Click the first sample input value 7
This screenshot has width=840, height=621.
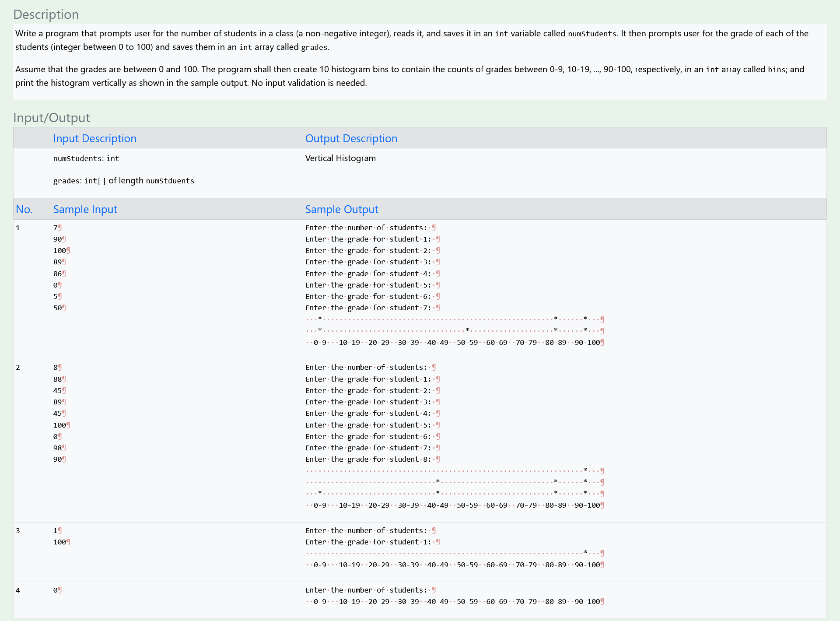(x=56, y=228)
